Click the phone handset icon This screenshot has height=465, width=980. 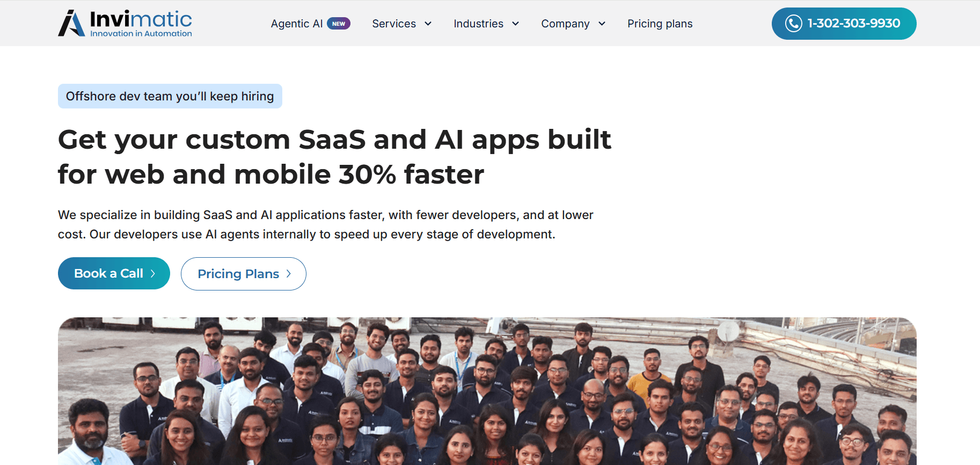point(793,24)
